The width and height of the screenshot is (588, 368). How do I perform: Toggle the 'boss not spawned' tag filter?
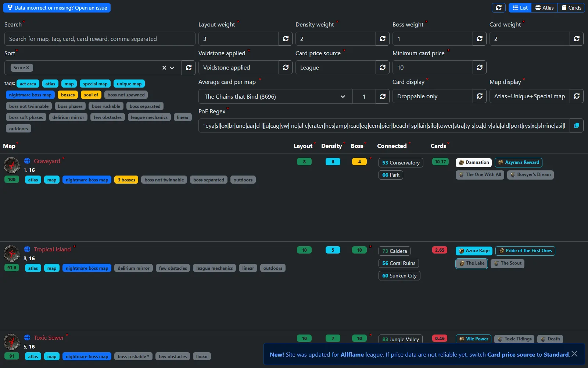126,95
